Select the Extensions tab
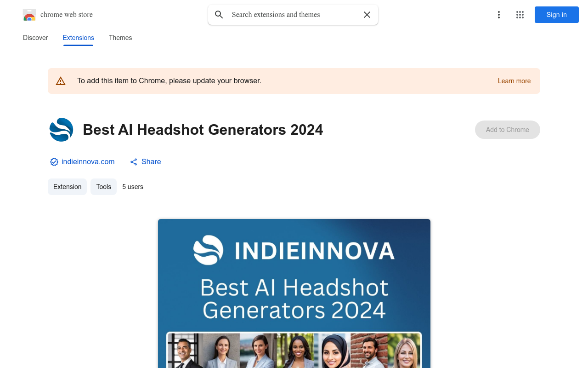Image resolution: width=588 pixels, height=368 pixels. pyautogui.click(x=79, y=38)
